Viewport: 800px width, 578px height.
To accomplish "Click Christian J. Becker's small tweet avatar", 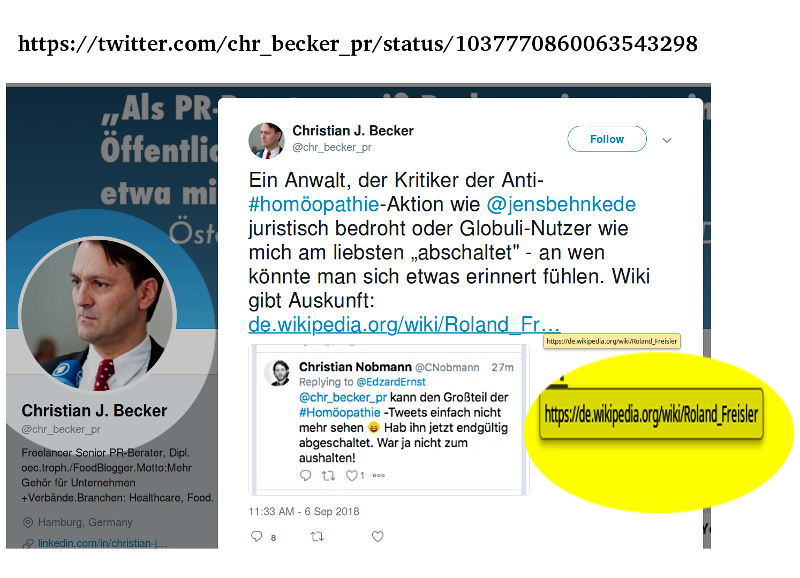I will pos(266,140).
